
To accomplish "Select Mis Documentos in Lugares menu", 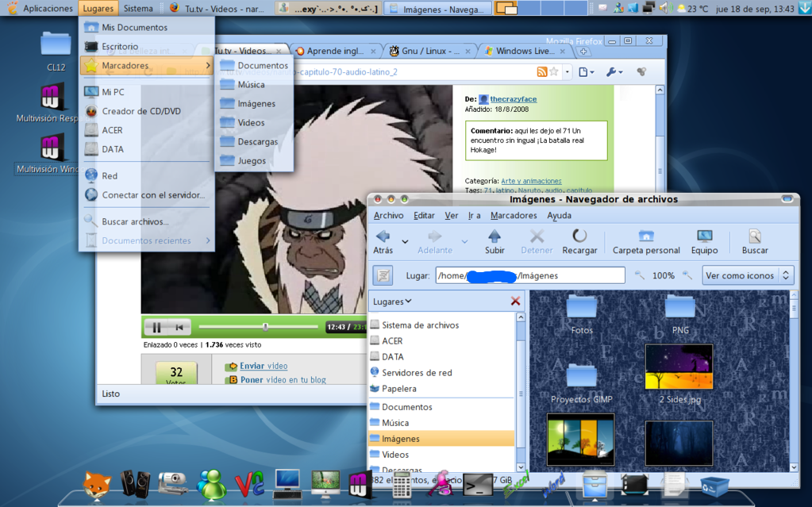I will tap(147, 28).
